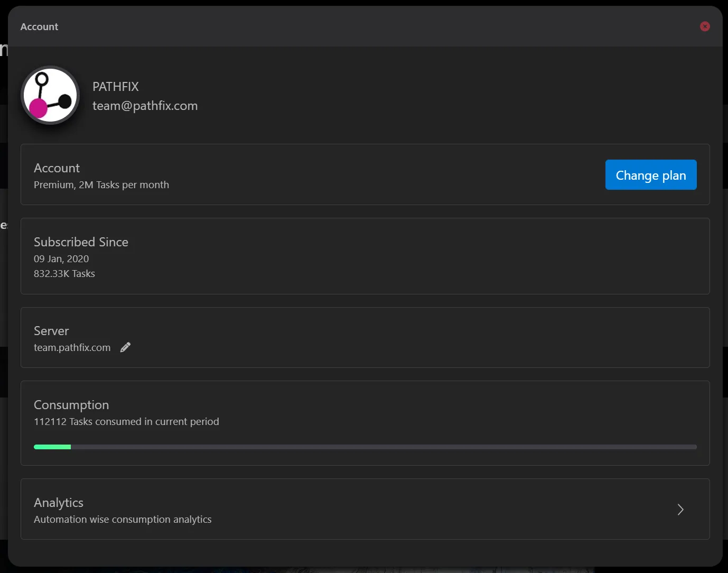Click the '09 Jan, 2020' subscription date
The width and height of the screenshot is (728, 573).
[x=61, y=259]
